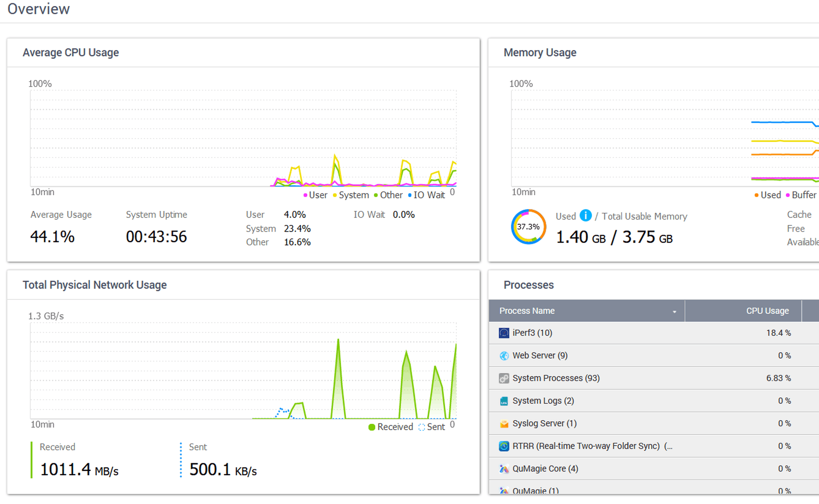Click the 44.1% average usage value
Image resolution: width=819 pixels, height=504 pixels.
pos(52,237)
